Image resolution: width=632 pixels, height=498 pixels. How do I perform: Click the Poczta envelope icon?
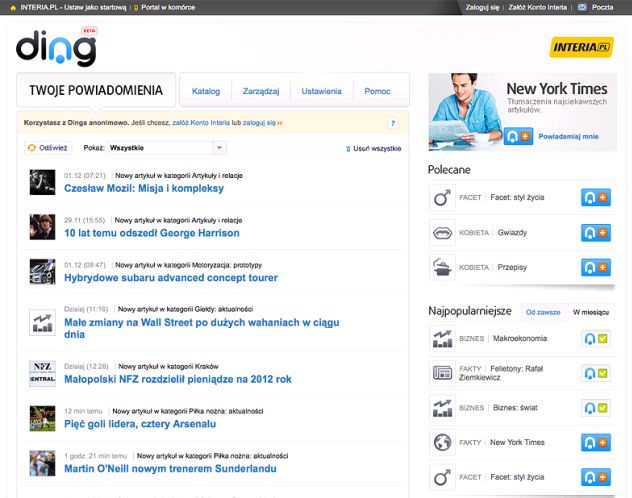point(582,7)
